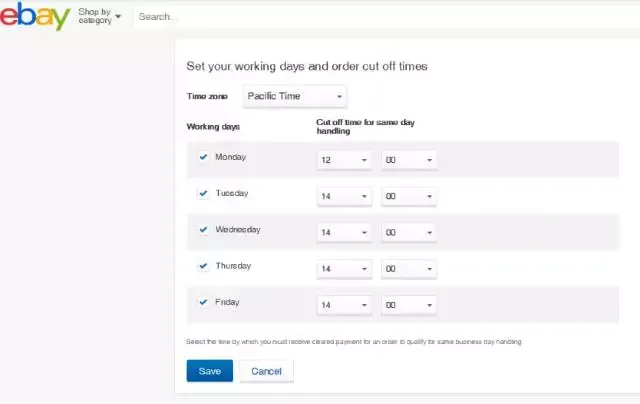Open Friday cut off hour dropdown
The image size is (640, 404).
pos(344,305)
